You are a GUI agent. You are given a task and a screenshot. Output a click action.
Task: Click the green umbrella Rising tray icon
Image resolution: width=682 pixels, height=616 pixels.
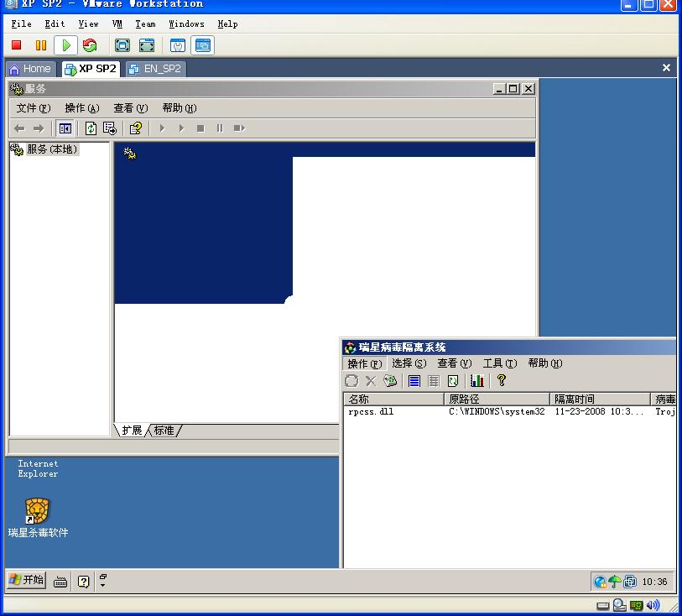615,582
